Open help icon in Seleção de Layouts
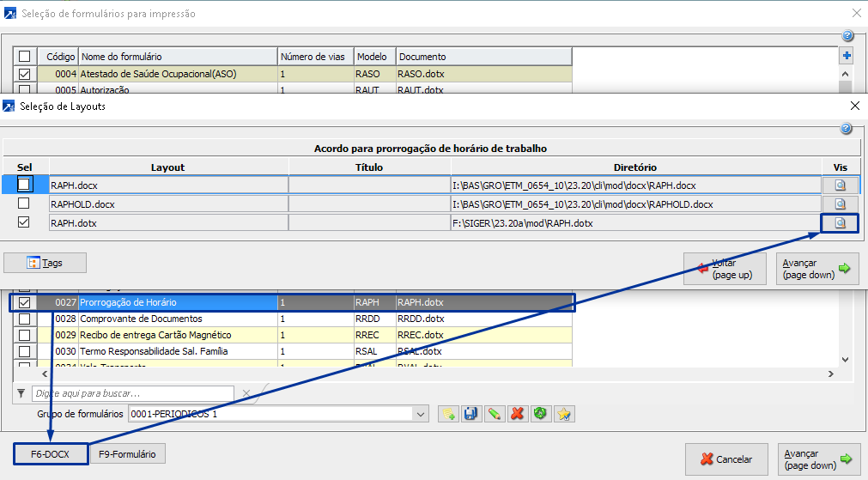 pos(846,129)
